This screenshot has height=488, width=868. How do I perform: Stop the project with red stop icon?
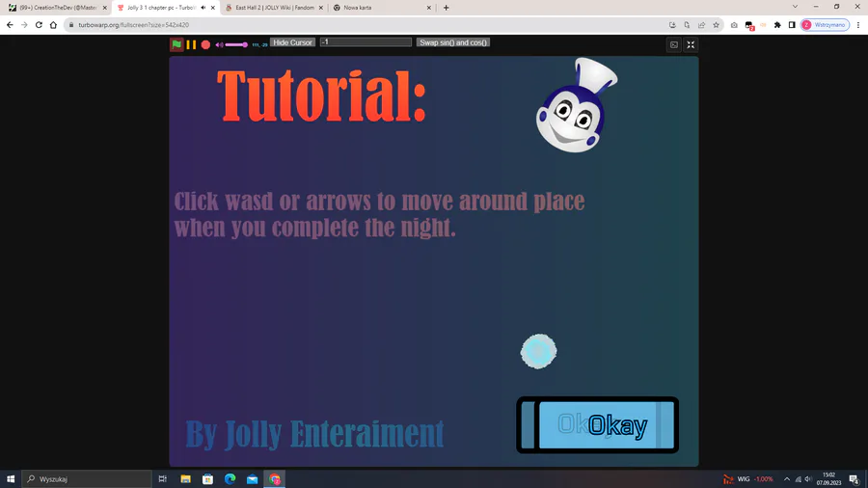coord(205,44)
